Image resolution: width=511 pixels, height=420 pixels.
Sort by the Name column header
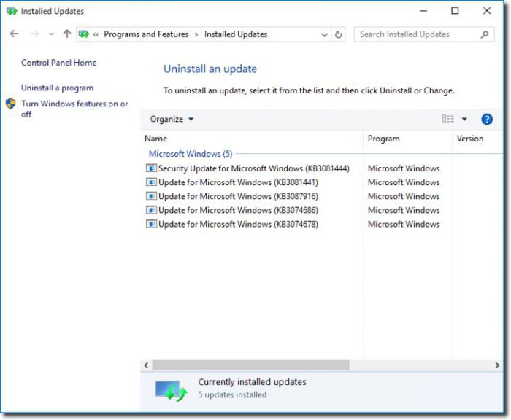point(155,139)
